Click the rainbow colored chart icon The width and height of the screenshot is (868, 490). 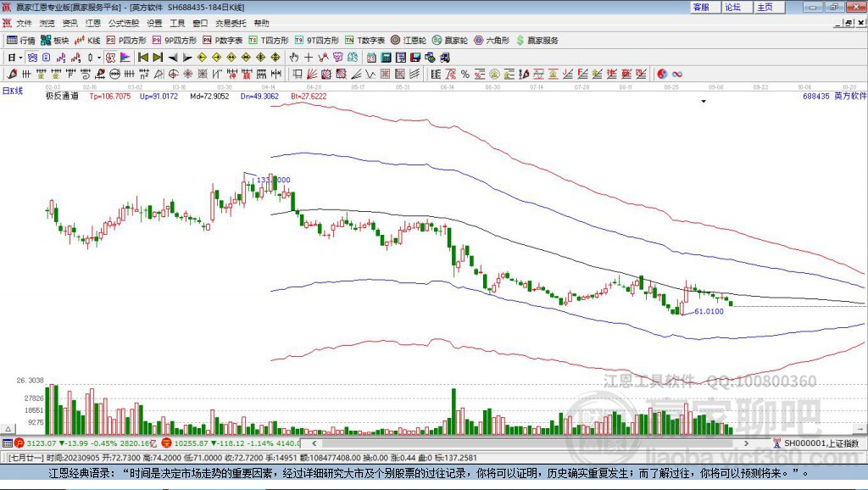coord(125,58)
